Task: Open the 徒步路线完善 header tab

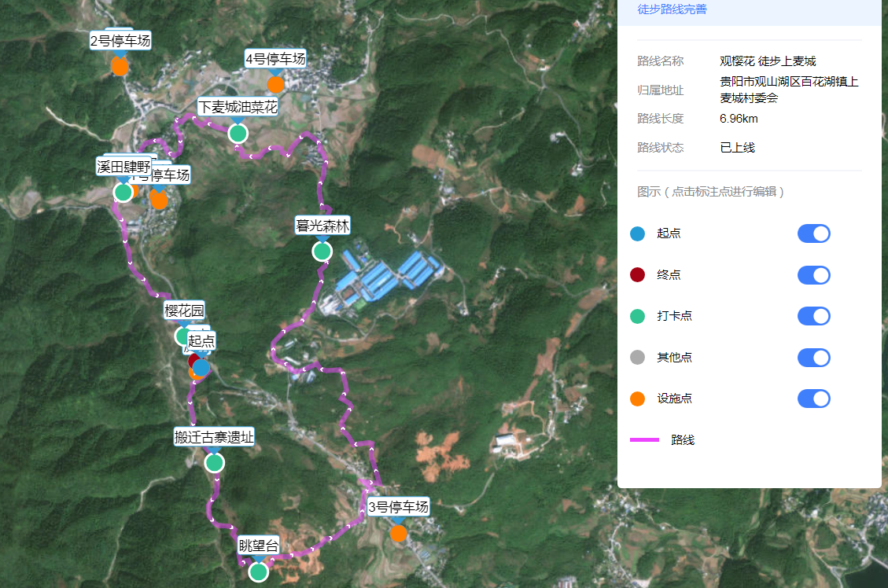Action: pos(672,9)
